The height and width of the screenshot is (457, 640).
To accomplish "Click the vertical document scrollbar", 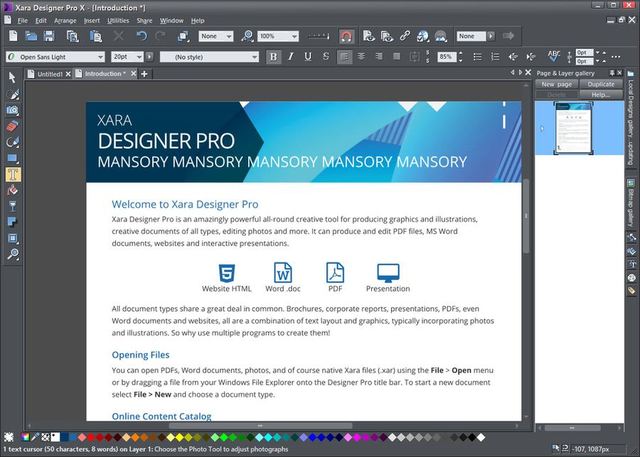I will coord(526,216).
